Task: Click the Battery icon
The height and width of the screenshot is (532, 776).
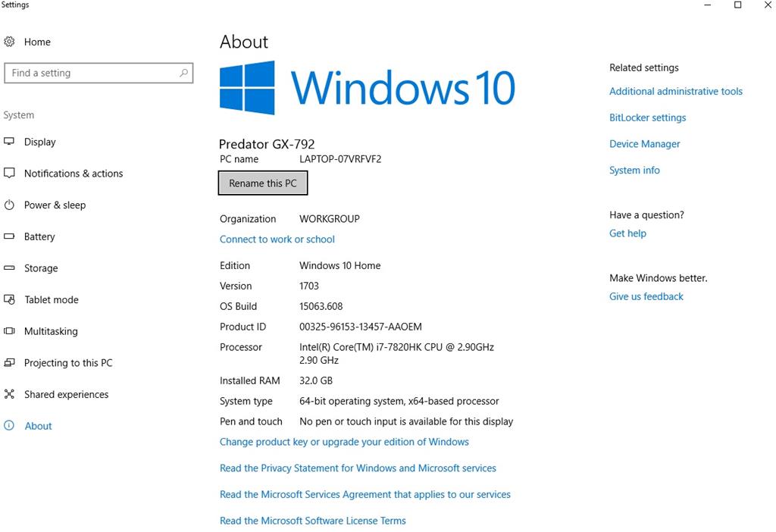Action: pyautogui.click(x=9, y=236)
